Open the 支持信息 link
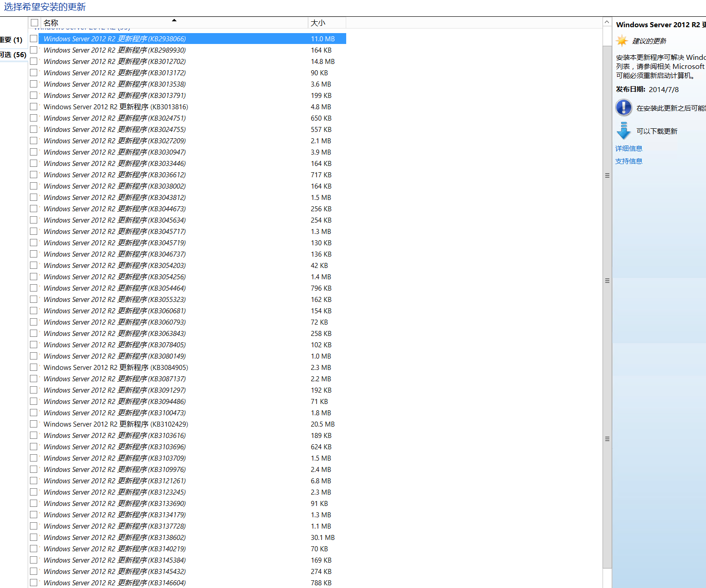The height and width of the screenshot is (588, 706). pos(629,161)
